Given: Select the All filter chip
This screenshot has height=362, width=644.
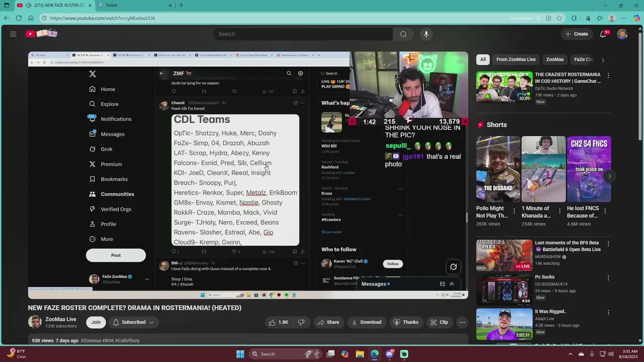Looking at the screenshot, I should (x=483, y=59).
